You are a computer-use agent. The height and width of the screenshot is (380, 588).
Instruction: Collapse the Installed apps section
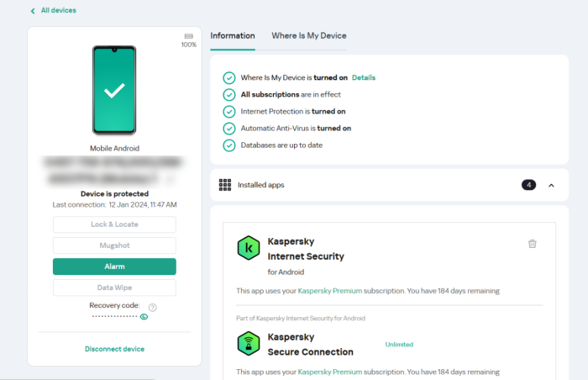(551, 185)
